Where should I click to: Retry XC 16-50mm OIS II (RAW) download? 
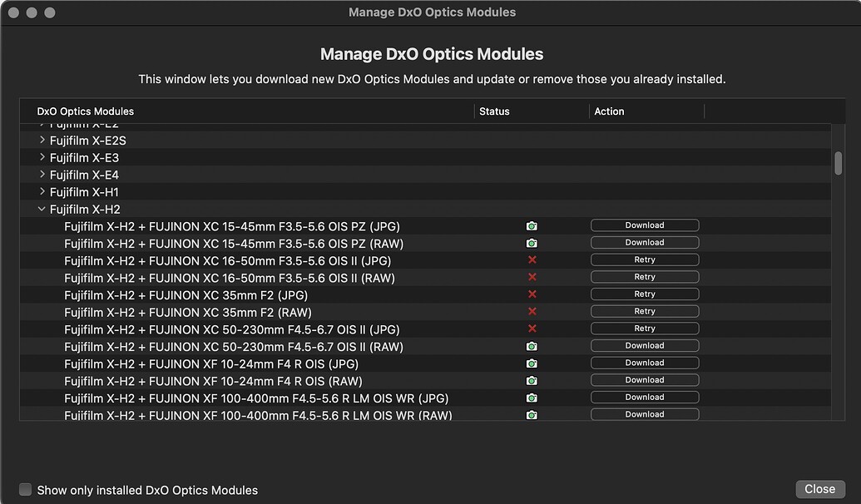click(x=645, y=277)
